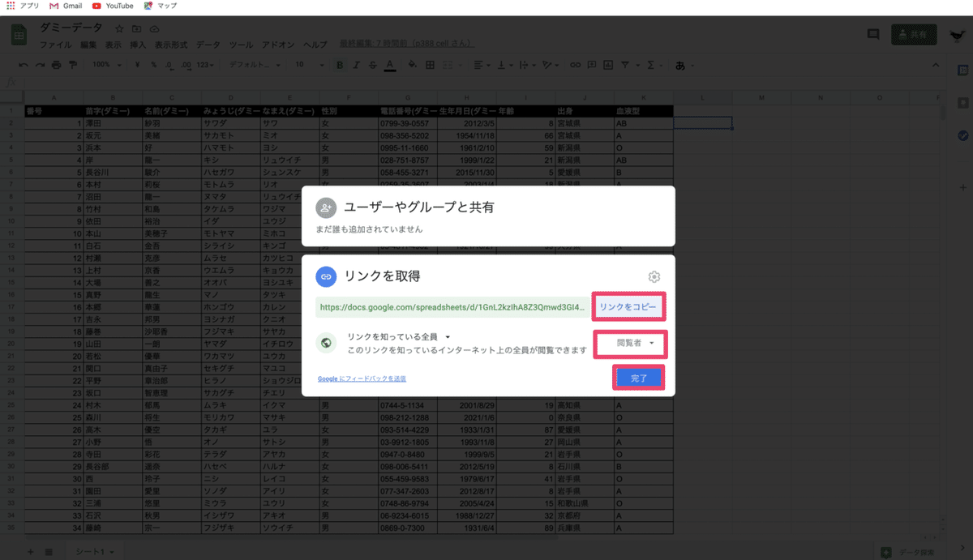Click the リンクをコピー button
The height and width of the screenshot is (560, 973).
tap(628, 308)
